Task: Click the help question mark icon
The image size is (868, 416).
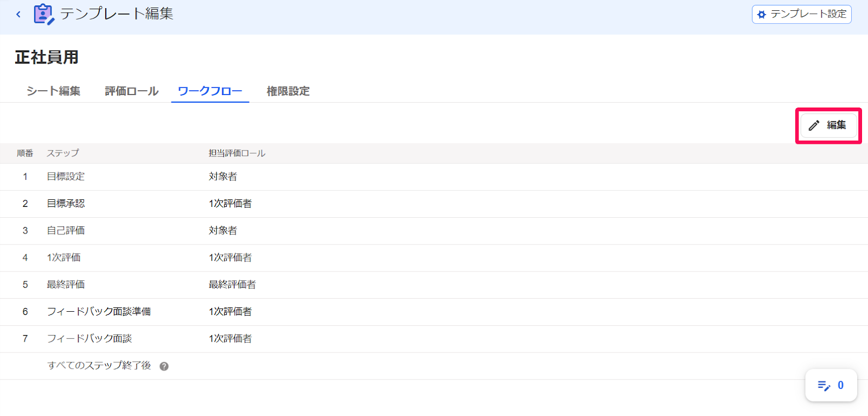Action: click(x=164, y=367)
